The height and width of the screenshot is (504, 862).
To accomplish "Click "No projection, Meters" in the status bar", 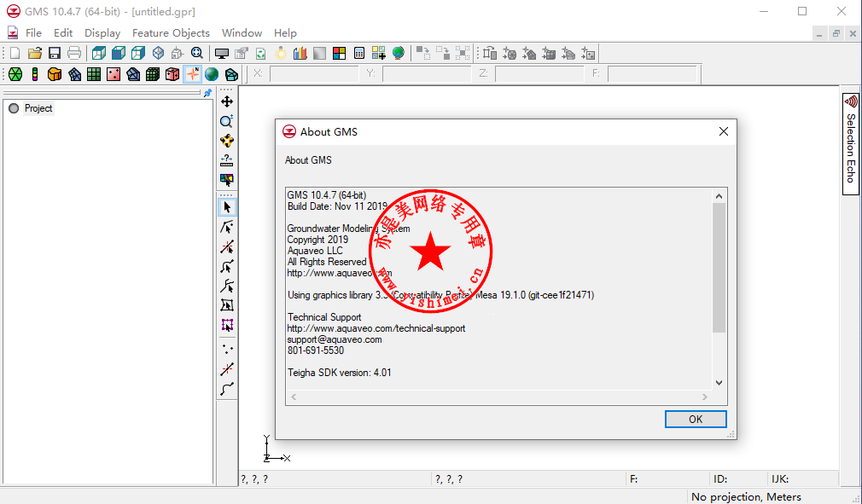I will point(746,497).
